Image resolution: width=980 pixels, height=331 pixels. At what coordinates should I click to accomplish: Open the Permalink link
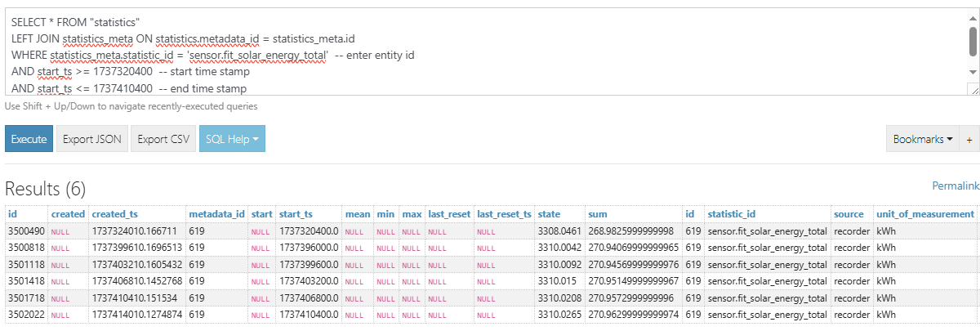(x=955, y=186)
